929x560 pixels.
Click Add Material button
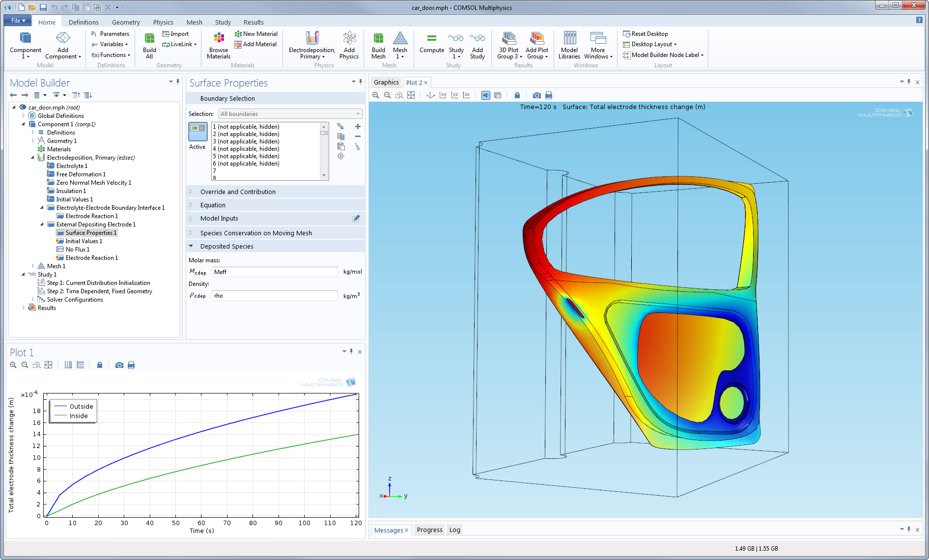point(255,44)
